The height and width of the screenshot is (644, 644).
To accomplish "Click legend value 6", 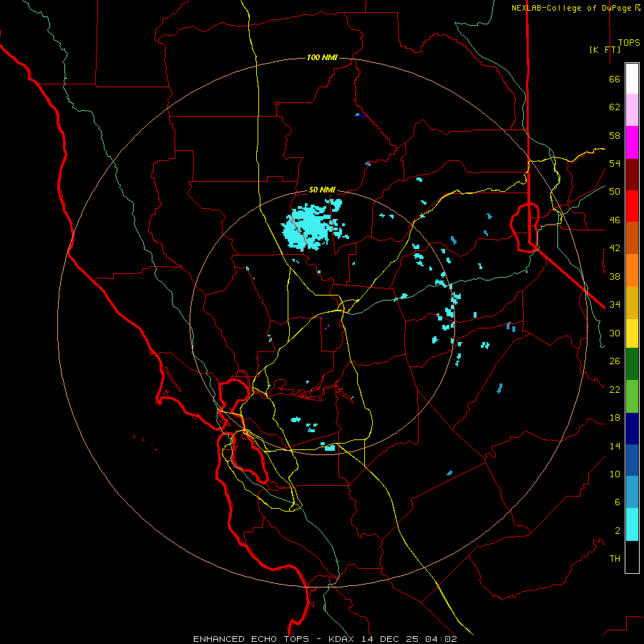I will (617, 502).
